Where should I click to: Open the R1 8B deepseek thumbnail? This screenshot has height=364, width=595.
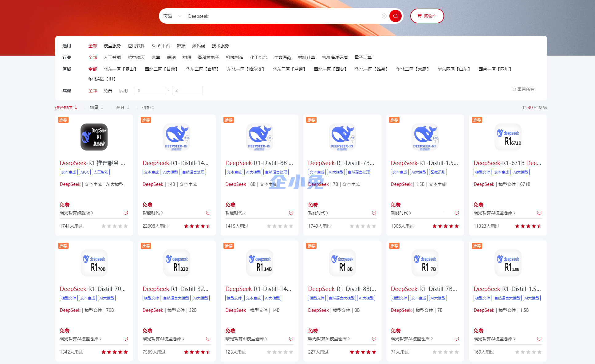pos(342,263)
